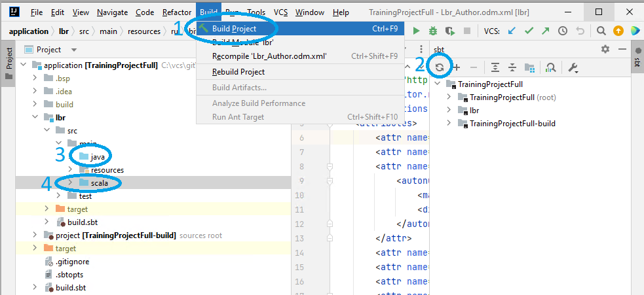The image size is (644, 295).
Task: Toggle the Project tool window sidebar tab
Action: tap(9, 63)
